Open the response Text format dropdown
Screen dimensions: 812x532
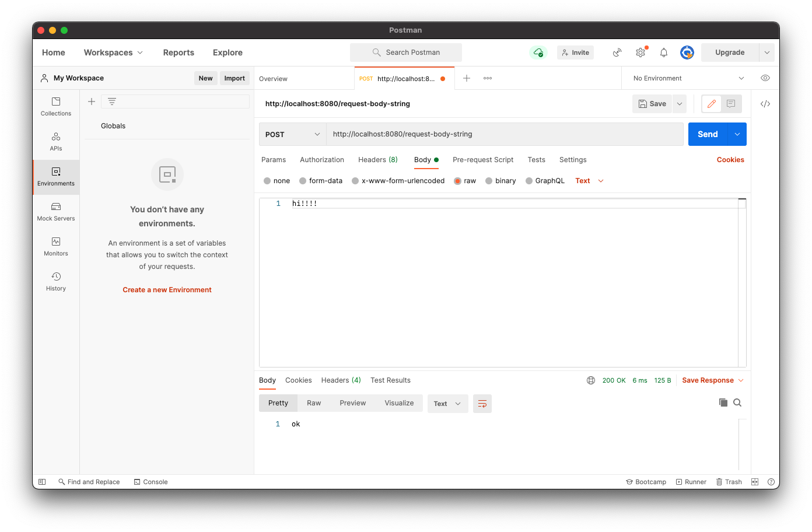448,404
